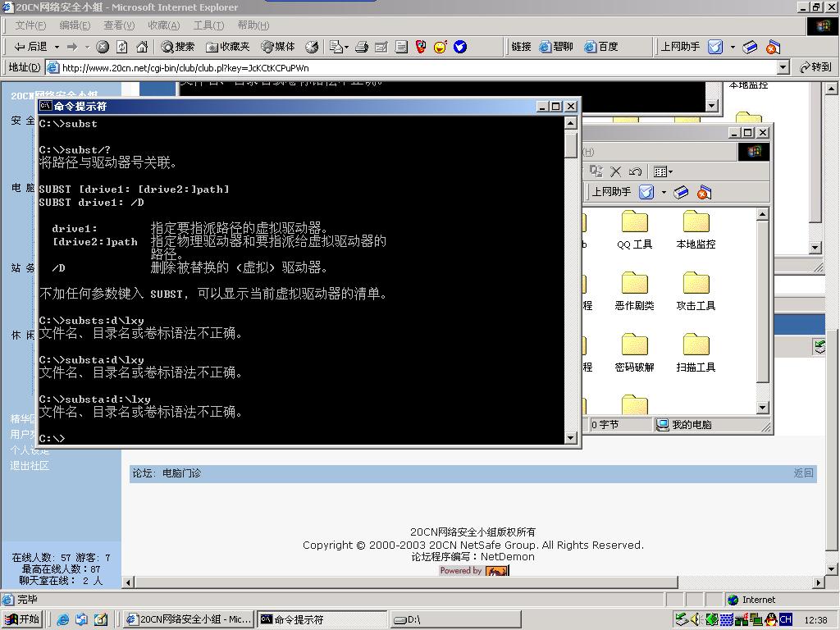Click the eraser icon in IE 上网助手 bar
The height and width of the screenshot is (630, 840).
click(x=750, y=47)
